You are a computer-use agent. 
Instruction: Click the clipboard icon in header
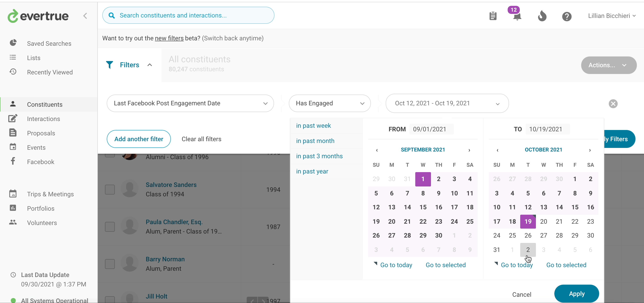coord(493,16)
